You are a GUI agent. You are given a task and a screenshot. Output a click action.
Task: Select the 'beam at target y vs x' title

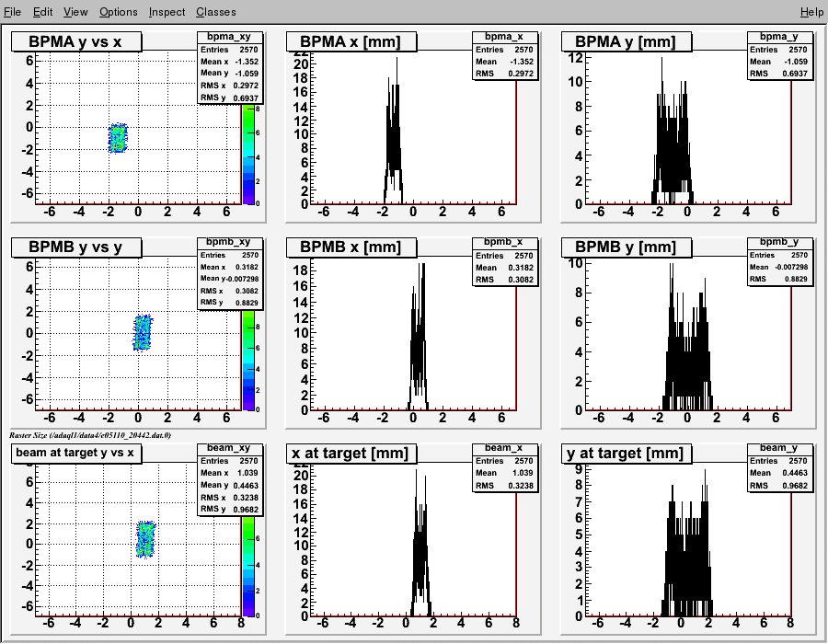coord(76,453)
